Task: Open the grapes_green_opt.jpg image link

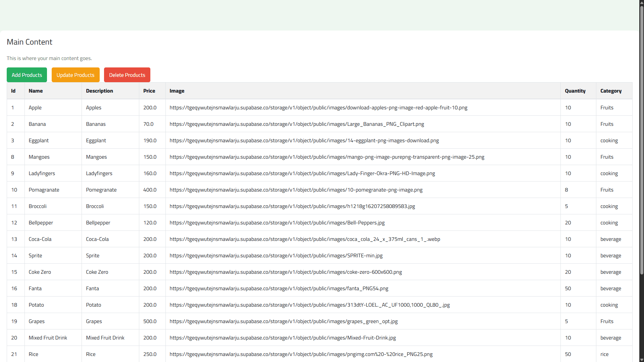Action: tap(284, 321)
